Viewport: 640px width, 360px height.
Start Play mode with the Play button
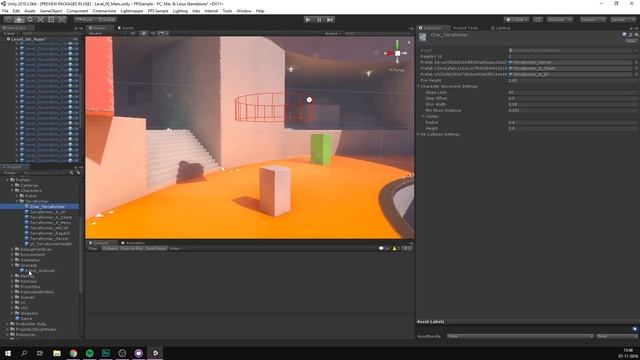[x=308, y=20]
